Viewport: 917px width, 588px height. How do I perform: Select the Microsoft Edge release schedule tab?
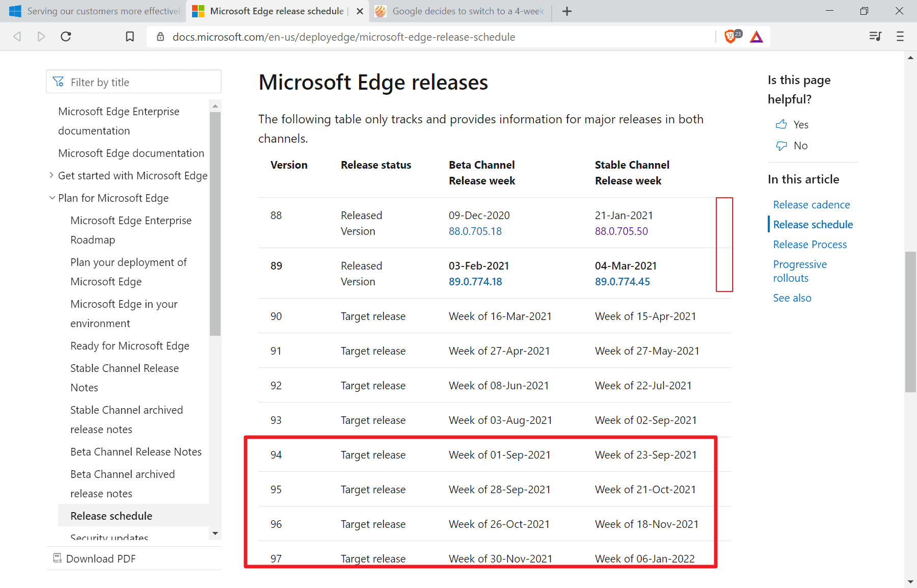pyautogui.click(x=277, y=11)
